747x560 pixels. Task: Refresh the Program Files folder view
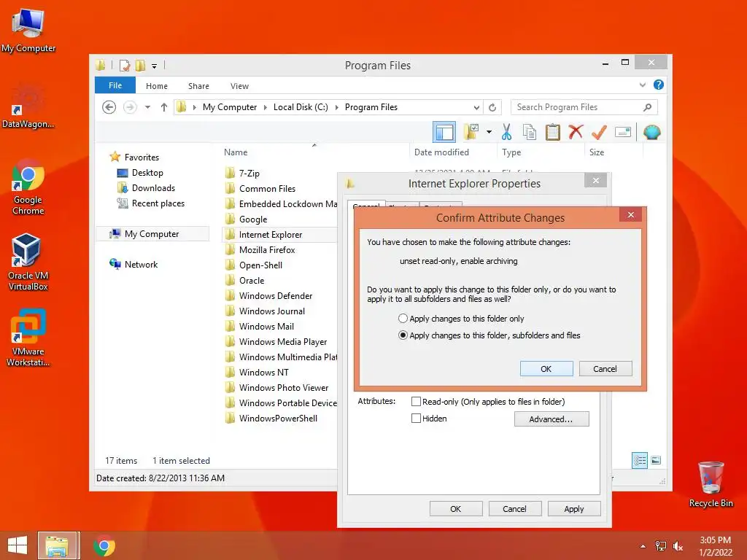pos(492,108)
